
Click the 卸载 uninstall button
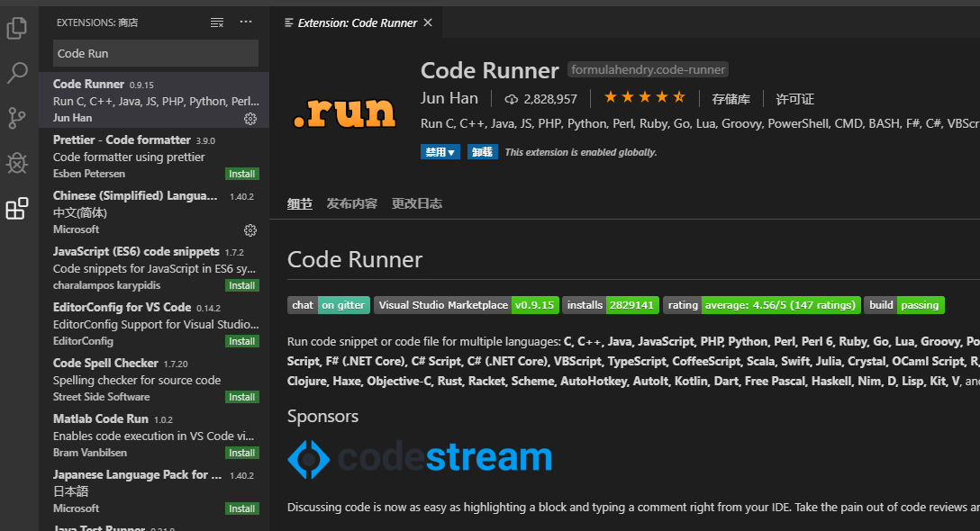(483, 152)
